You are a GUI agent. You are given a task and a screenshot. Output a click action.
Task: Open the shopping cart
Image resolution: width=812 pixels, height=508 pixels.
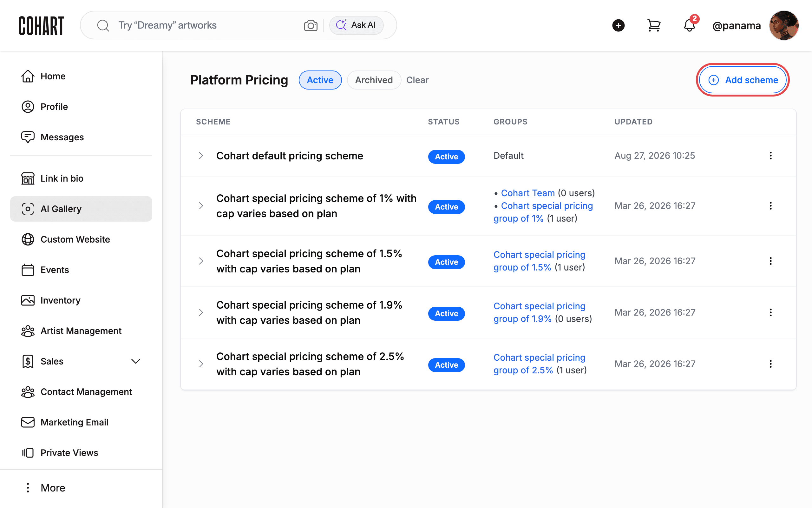pos(654,25)
